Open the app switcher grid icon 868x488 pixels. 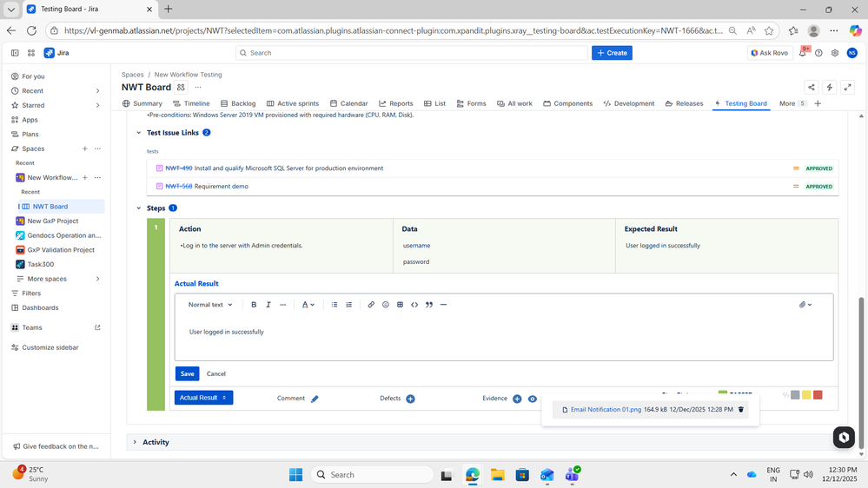pos(31,53)
